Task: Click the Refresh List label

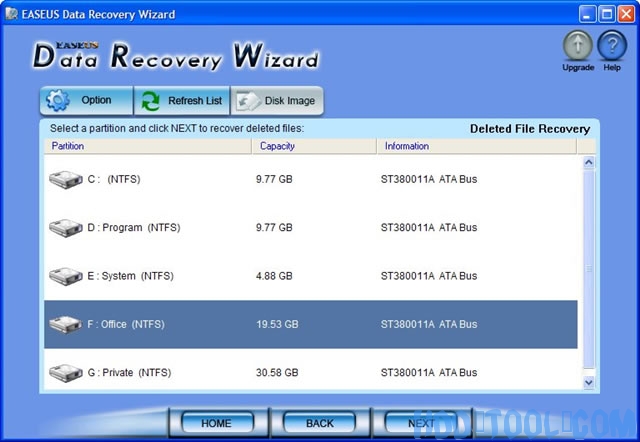Action: point(195,100)
